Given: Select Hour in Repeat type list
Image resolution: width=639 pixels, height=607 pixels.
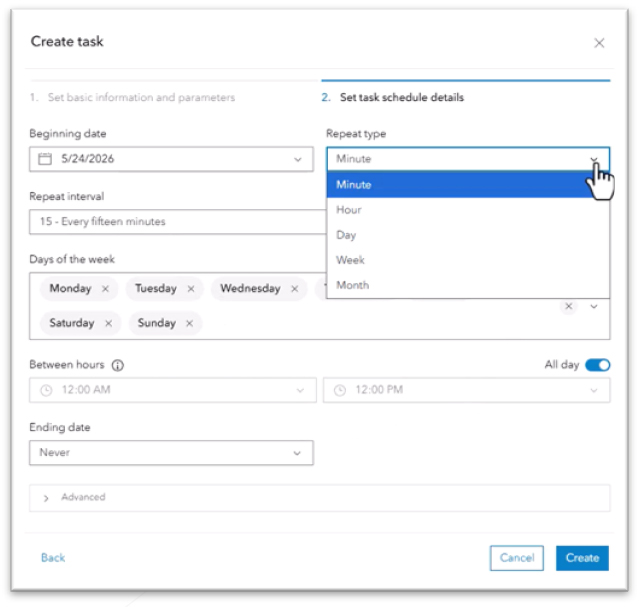Looking at the screenshot, I should [x=468, y=210].
